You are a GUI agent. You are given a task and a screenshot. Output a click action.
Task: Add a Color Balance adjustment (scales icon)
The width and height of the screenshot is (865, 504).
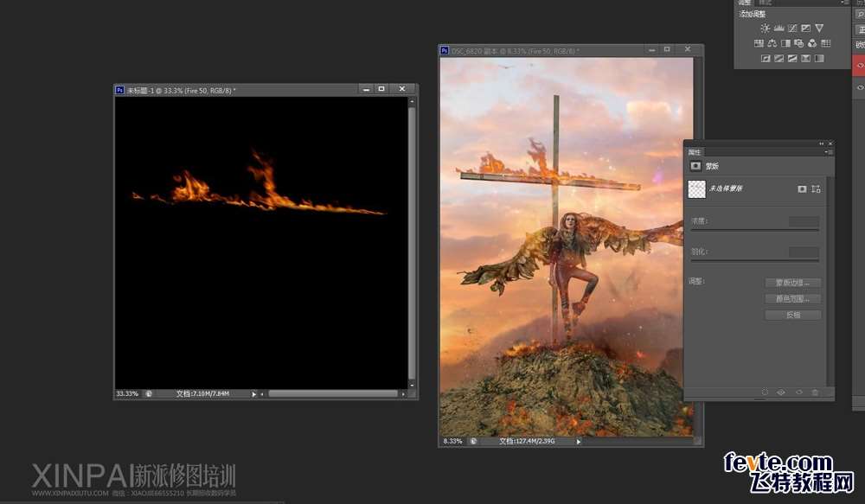coord(772,43)
